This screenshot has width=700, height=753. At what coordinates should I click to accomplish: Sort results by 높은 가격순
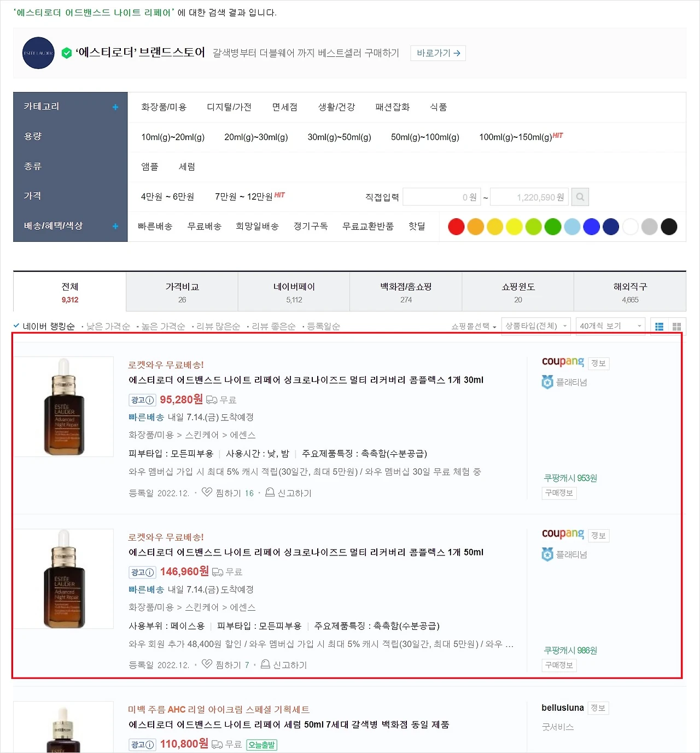pos(163,327)
